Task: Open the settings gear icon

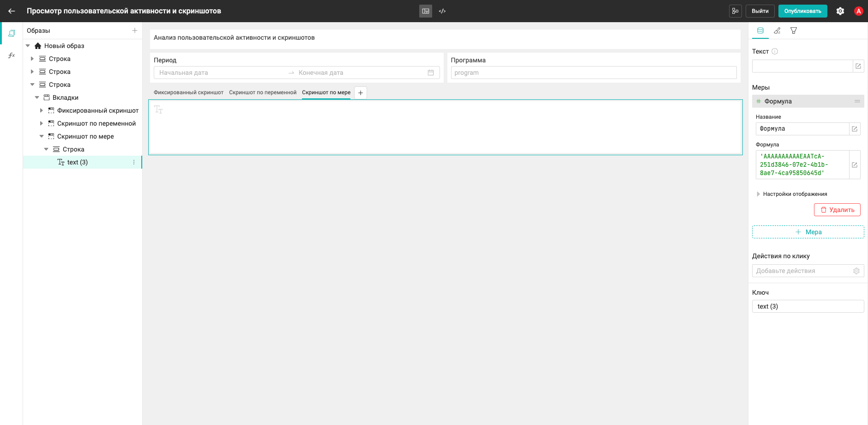Action: coord(840,11)
